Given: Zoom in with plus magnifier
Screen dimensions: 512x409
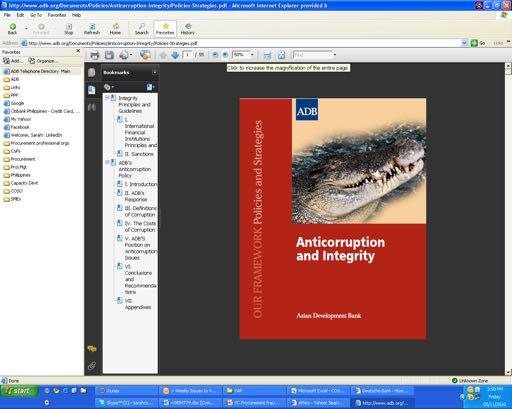Looking at the screenshot, I should click(225, 55).
